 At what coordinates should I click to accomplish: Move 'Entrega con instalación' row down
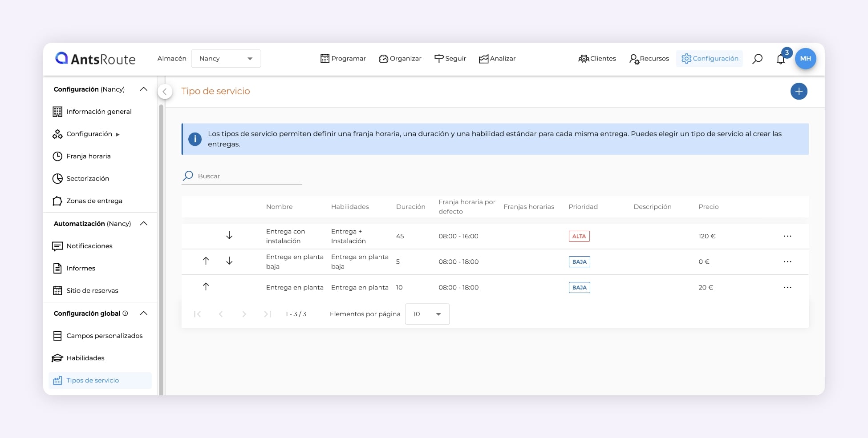click(x=229, y=236)
